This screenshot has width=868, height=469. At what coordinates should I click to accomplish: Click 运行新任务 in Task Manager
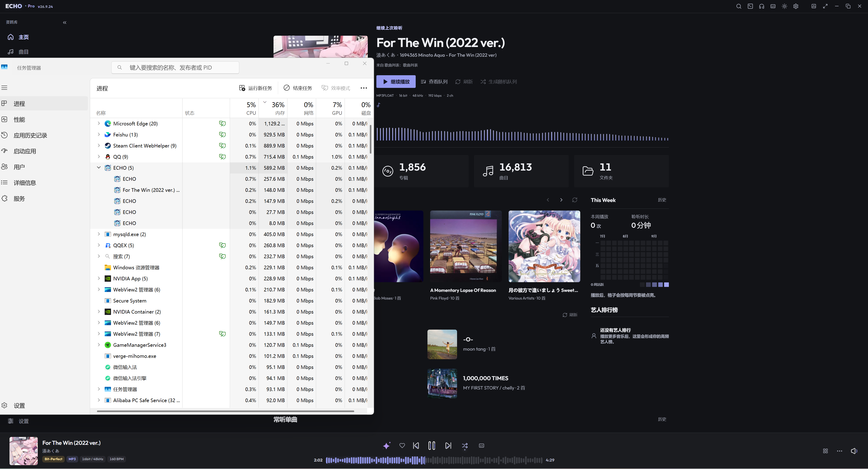255,88
